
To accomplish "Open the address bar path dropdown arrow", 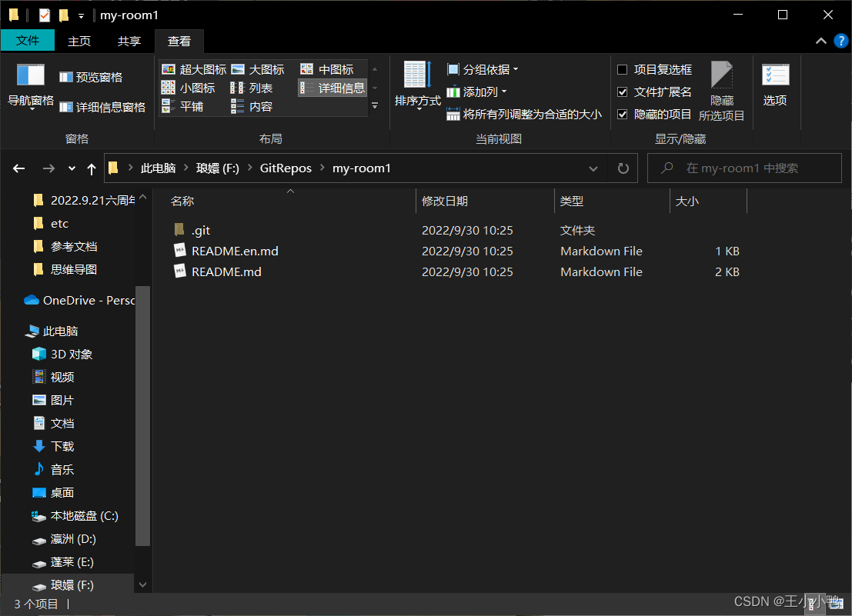I will [593, 168].
